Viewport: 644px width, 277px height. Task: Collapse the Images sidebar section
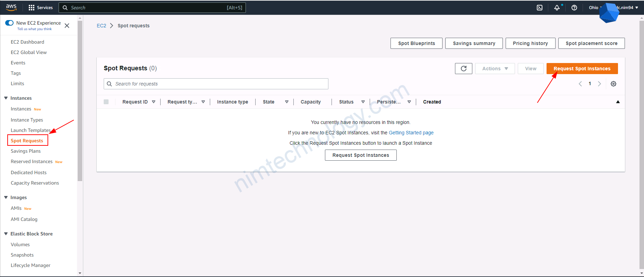pos(6,197)
